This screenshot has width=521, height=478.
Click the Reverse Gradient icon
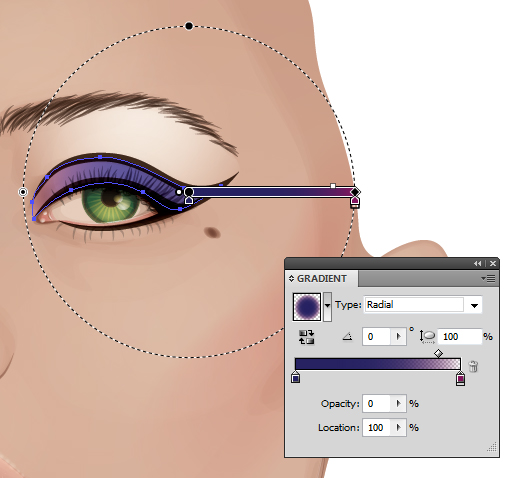point(307,337)
